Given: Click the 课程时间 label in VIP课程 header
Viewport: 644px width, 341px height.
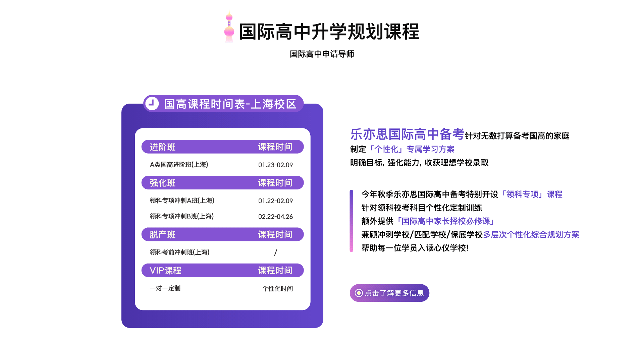Looking at the screenshot, I should click(275, 270).
